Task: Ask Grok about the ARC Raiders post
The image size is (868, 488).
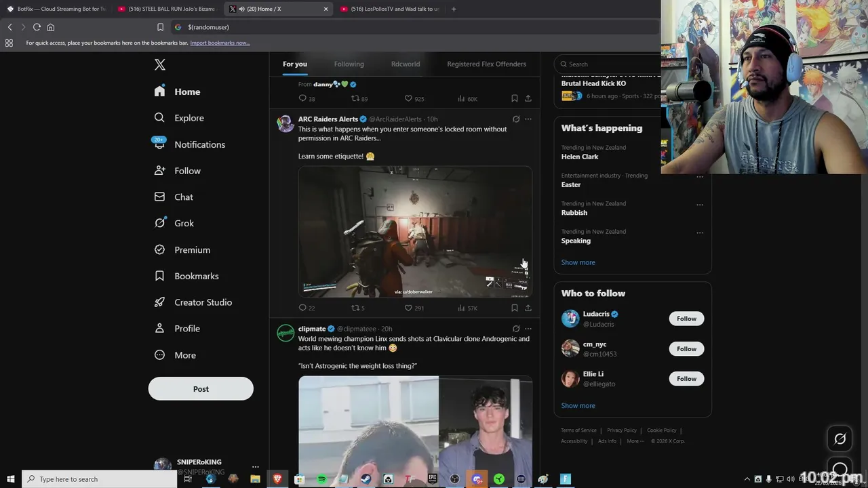Action: 516,119
